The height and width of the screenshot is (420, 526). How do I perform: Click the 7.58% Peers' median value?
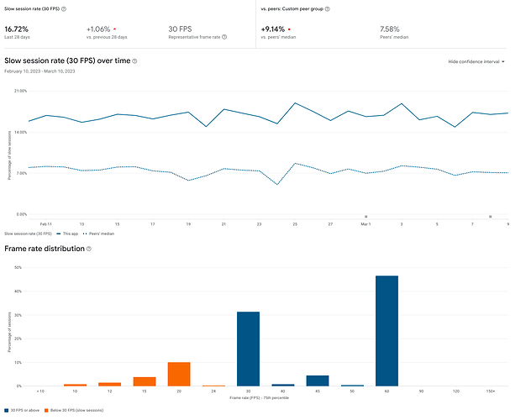point(391,28)
